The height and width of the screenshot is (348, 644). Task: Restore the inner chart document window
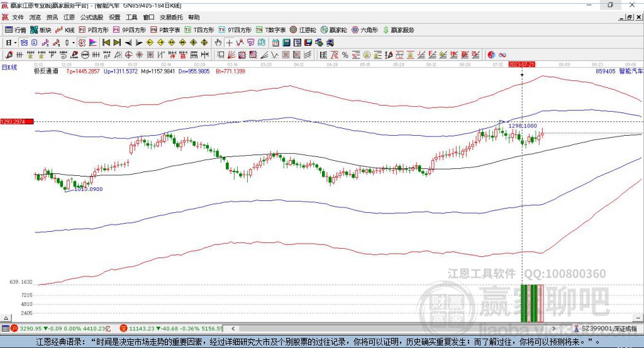(630, 17)
